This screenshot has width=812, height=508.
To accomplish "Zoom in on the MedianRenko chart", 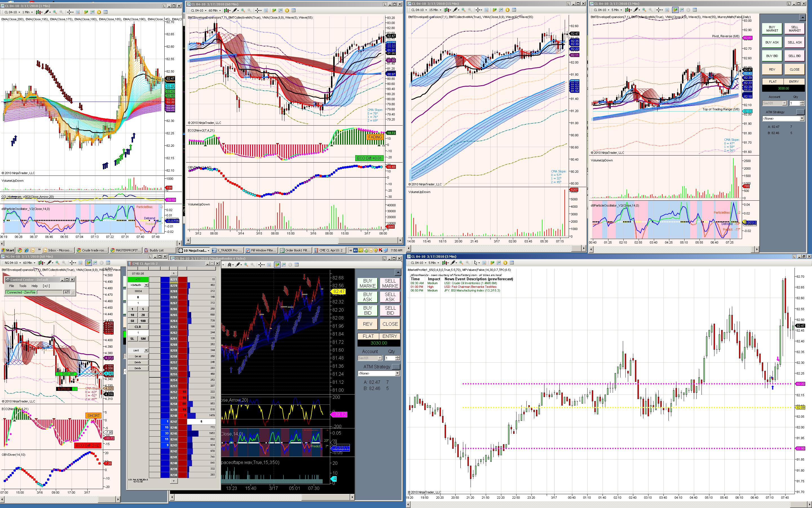I will 246,265.
